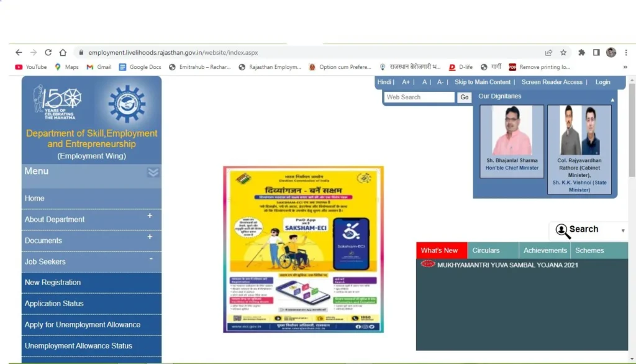Click the Saksham-ECI poster image

click(303, 249)
